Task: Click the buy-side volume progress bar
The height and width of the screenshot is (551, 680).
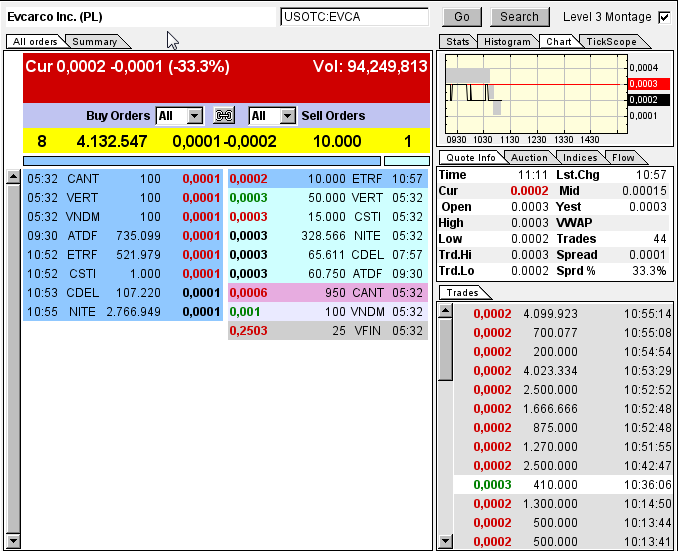Action: tap(202, 161)
